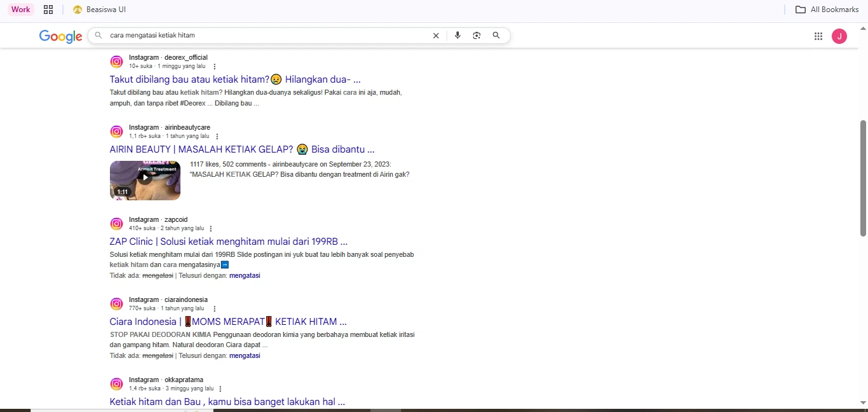Click Instagram icon for deorex_official result
868x412 pixels.
point(116,62)
